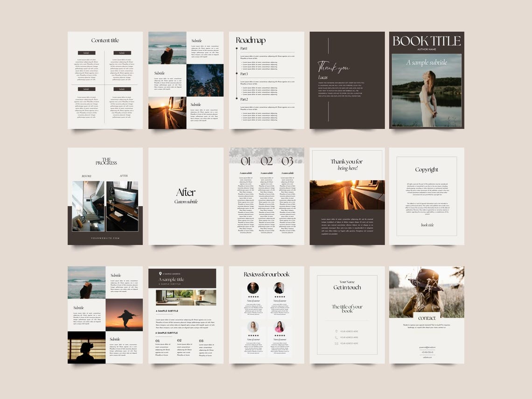Click the starry night trees photo

205,80
